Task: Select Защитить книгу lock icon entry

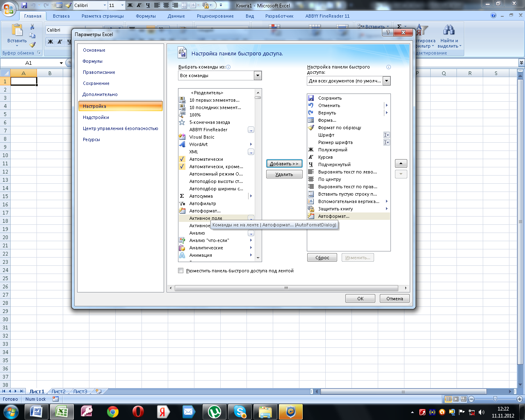Action: pyautogui.click(x=311, y=209)
